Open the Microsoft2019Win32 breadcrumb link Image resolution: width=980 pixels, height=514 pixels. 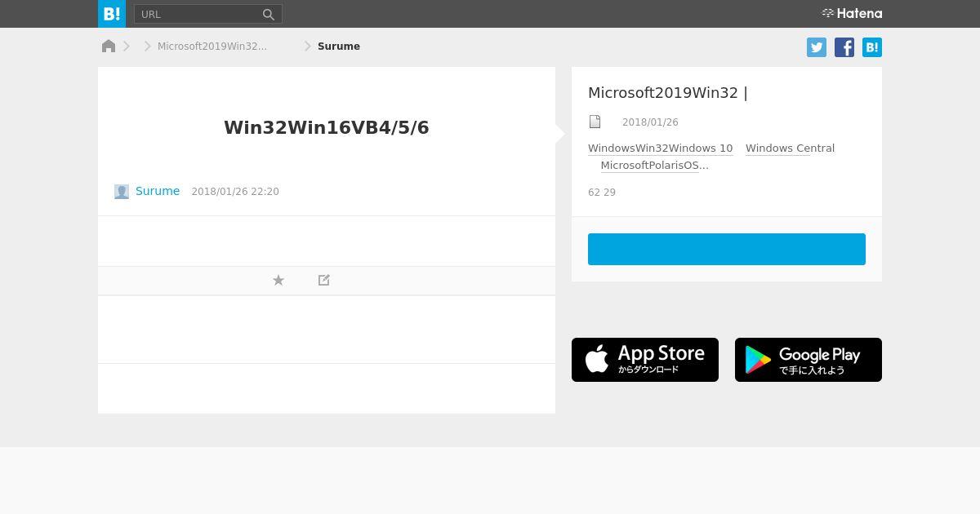pos(212,47)
